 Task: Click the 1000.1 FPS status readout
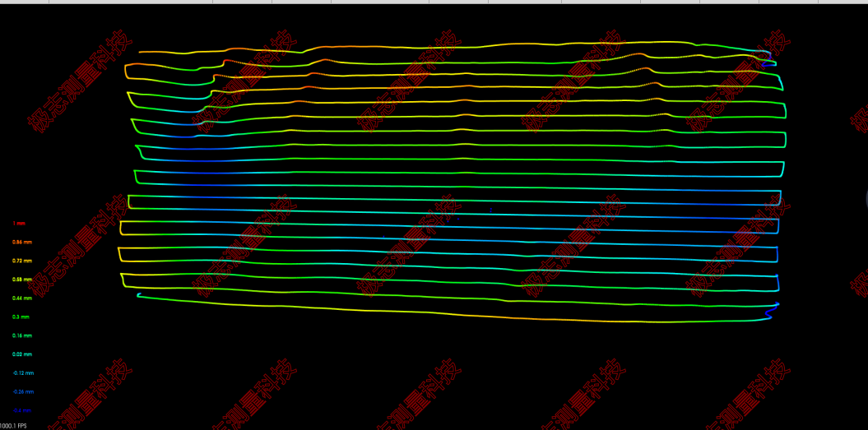click(x=12, y=426)
